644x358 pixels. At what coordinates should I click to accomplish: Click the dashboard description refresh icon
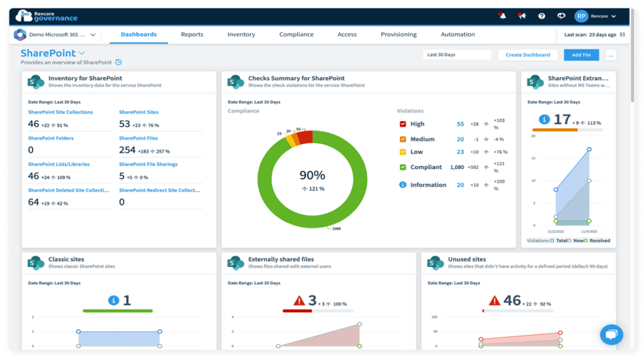118,62
